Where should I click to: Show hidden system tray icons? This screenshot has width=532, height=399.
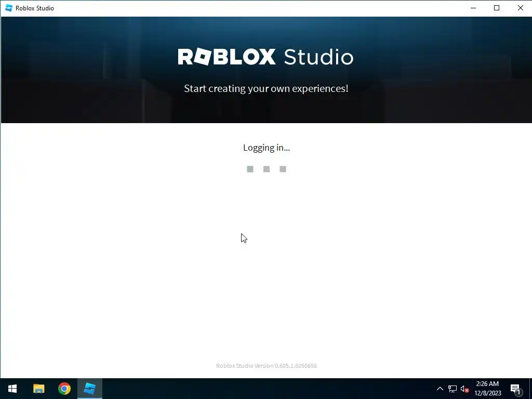440,389
